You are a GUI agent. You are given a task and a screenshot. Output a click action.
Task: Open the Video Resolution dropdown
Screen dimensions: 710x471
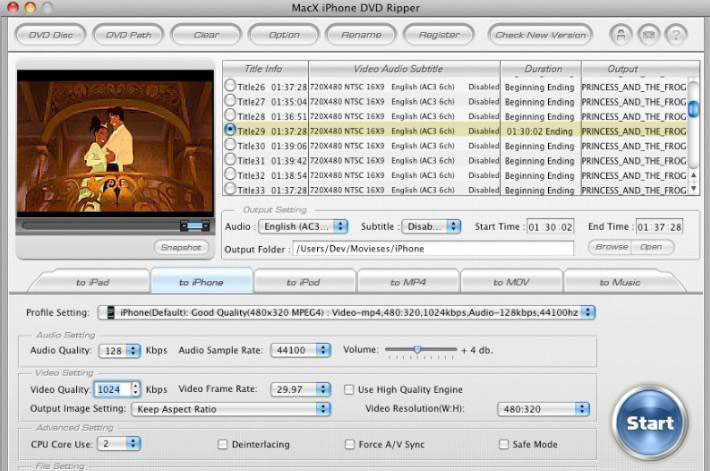[543, 409]
